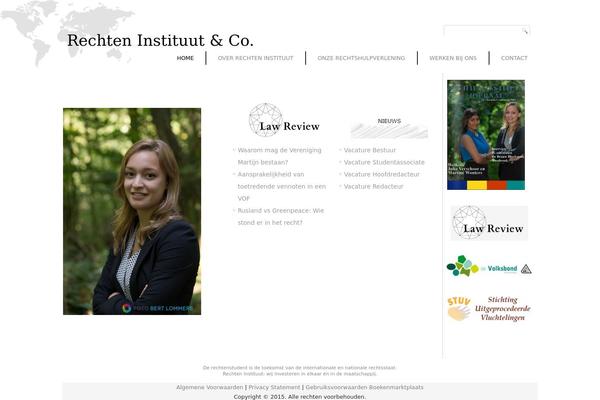The height and width of the screenshot is (400, 600).
Task: Open the journal magazine cover thumbnail
Action: (x=486, y=135)
